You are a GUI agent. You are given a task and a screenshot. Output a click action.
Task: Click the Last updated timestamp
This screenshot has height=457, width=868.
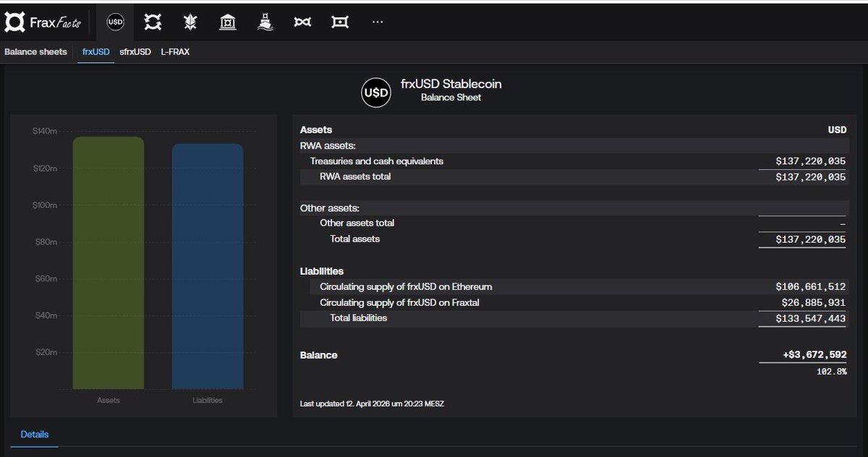click(x=372, y=403)
